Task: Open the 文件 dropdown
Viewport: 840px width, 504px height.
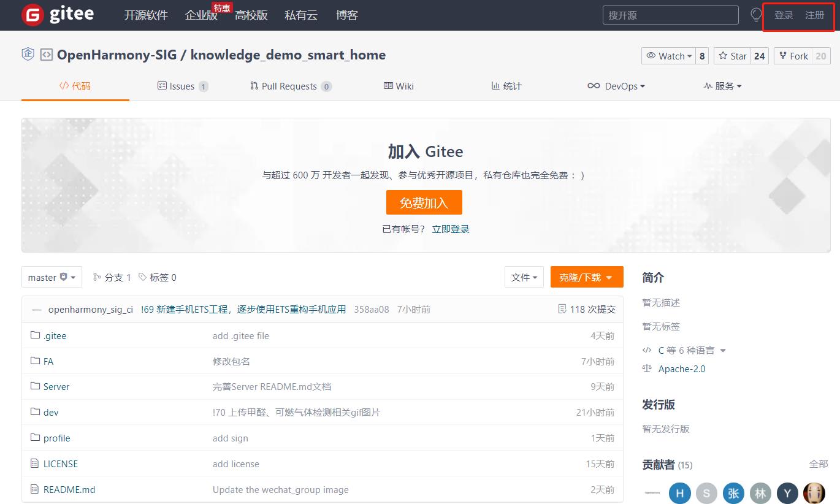Action: pos(524,277)
